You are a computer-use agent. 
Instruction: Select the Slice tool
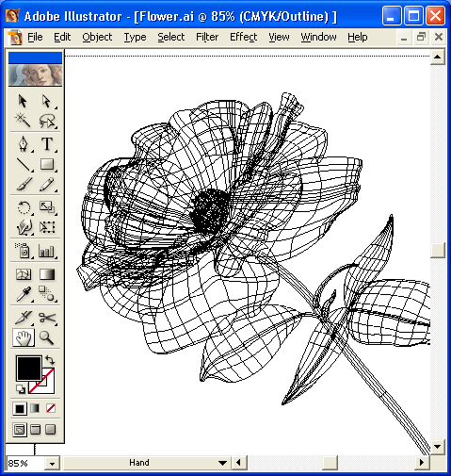click(24, 318)
